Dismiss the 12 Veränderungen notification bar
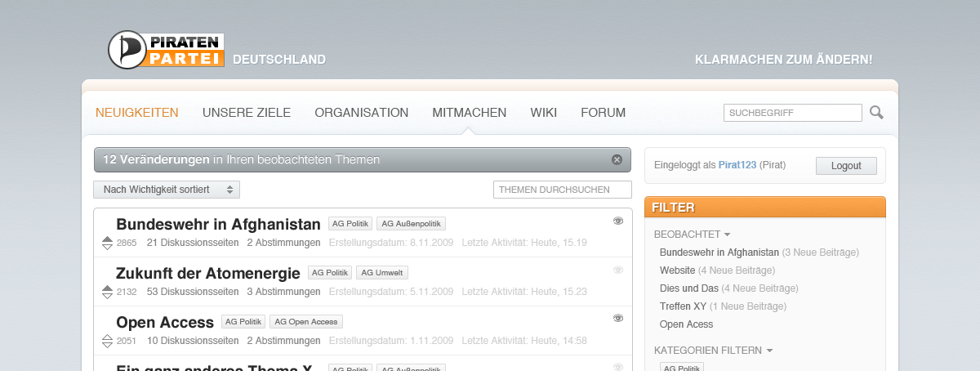 coord(617,159)
